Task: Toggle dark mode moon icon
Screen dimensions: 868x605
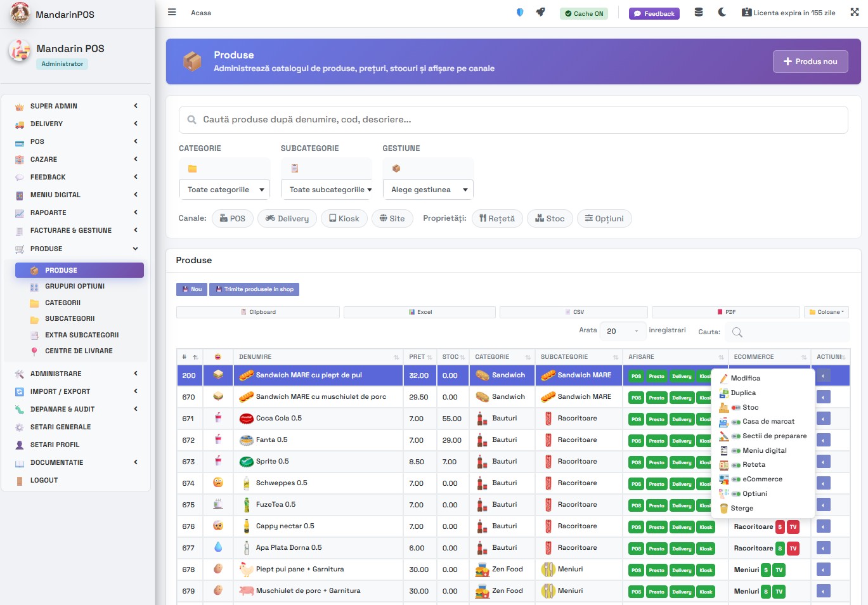Action: (x=722, y=12)
